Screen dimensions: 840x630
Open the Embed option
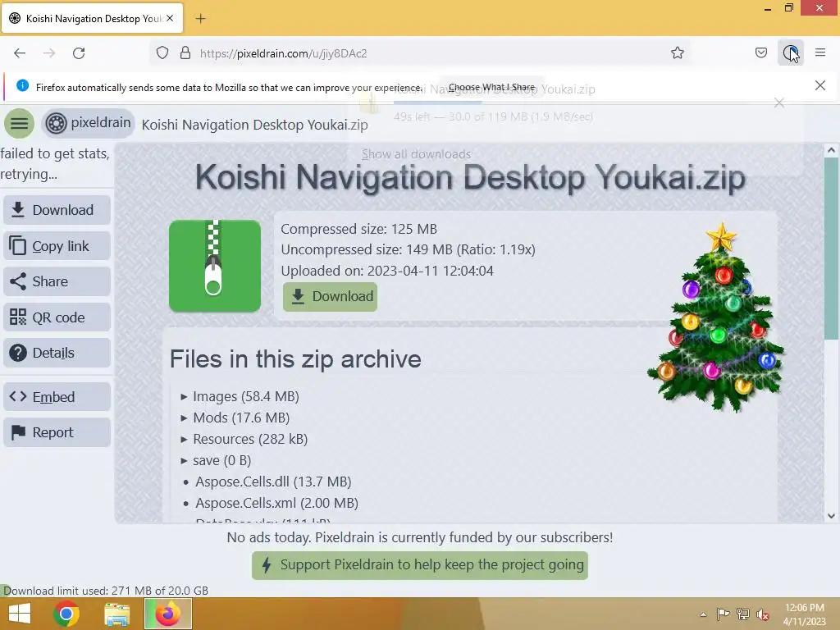click(x=57, y=397)
